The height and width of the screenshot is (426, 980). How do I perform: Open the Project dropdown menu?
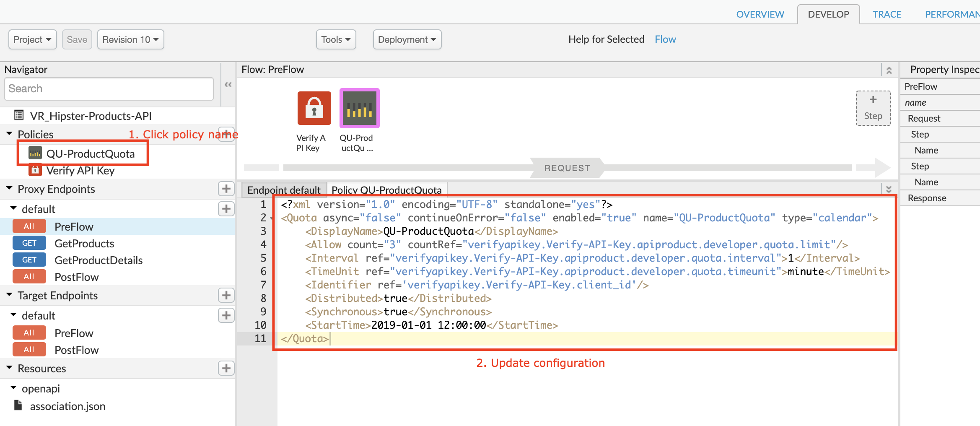32,39
